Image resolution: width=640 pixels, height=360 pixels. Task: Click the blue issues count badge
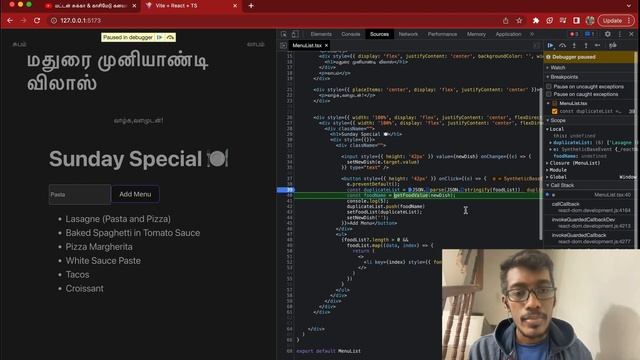coord(589,34)
